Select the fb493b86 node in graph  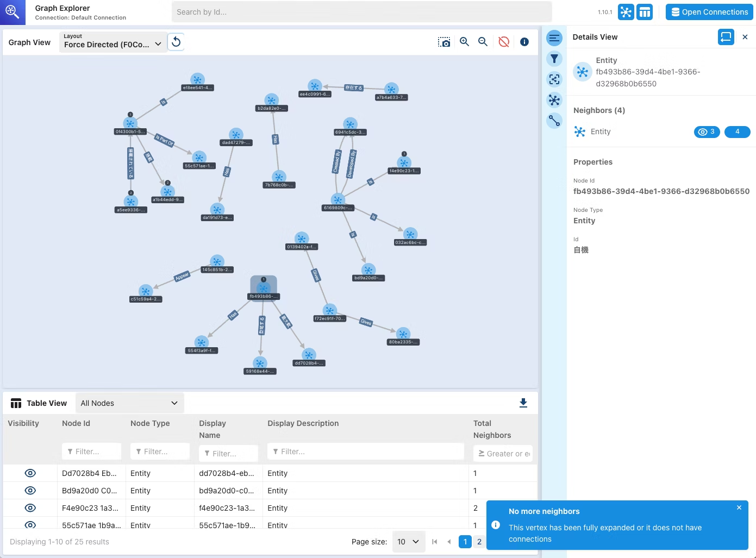coord(264,288)
